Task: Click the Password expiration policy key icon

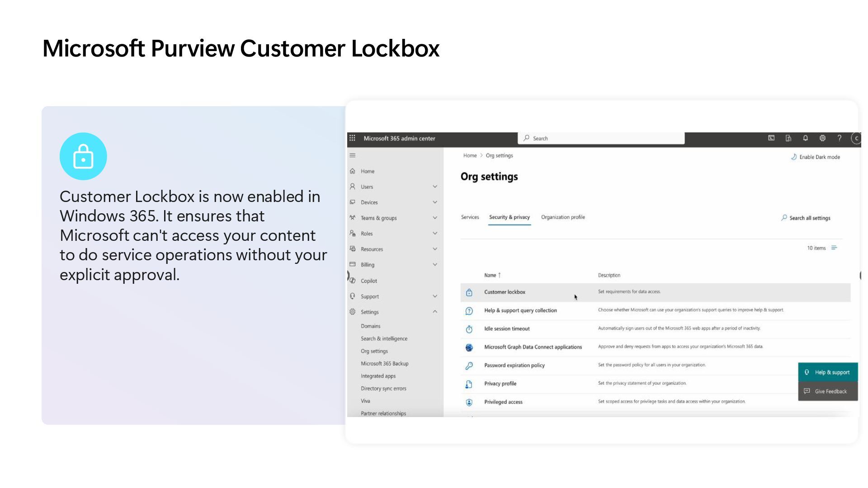Action: pyautogui.click(x=469, y=366)
